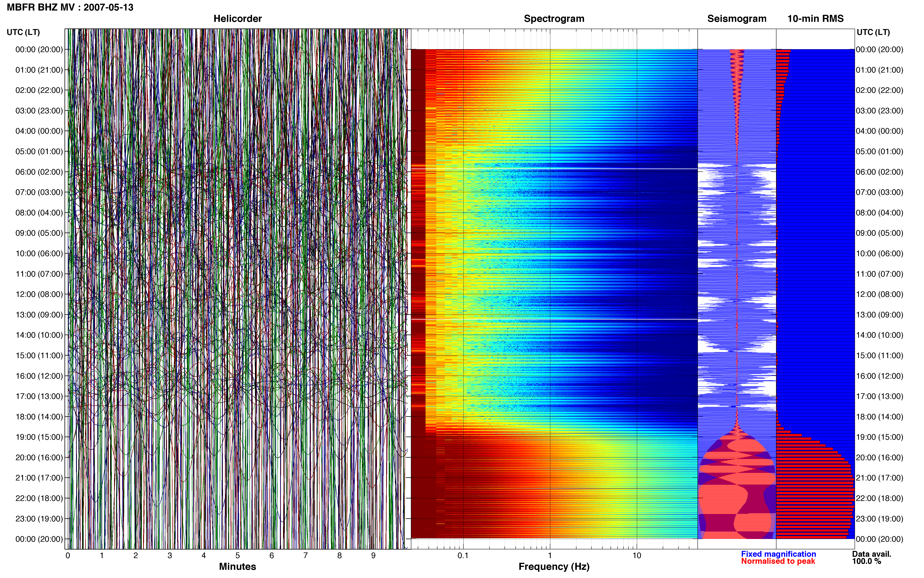Click the right '22:00 (18:00)' time label
The width and height of the screenshot is (924, 578).
(x=880, y=498)
